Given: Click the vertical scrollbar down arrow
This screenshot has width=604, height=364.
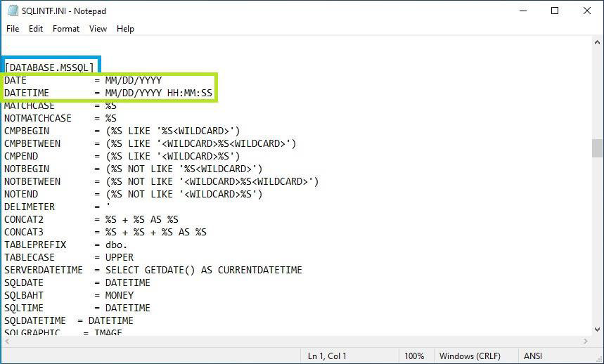Looking at the screenshot, I should click(597, 329).
